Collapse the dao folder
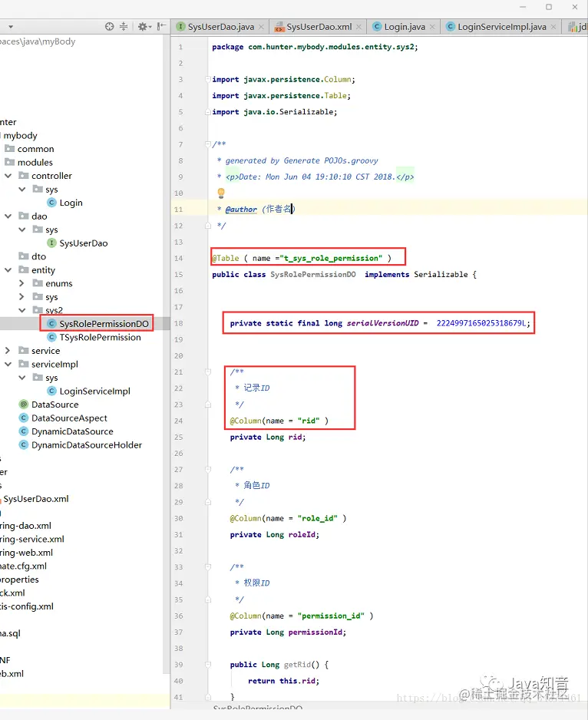 (x=8, y=216)
